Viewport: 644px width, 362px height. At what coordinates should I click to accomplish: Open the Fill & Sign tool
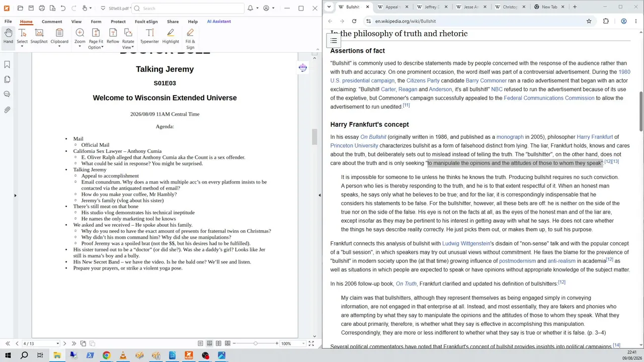point(190,39)
